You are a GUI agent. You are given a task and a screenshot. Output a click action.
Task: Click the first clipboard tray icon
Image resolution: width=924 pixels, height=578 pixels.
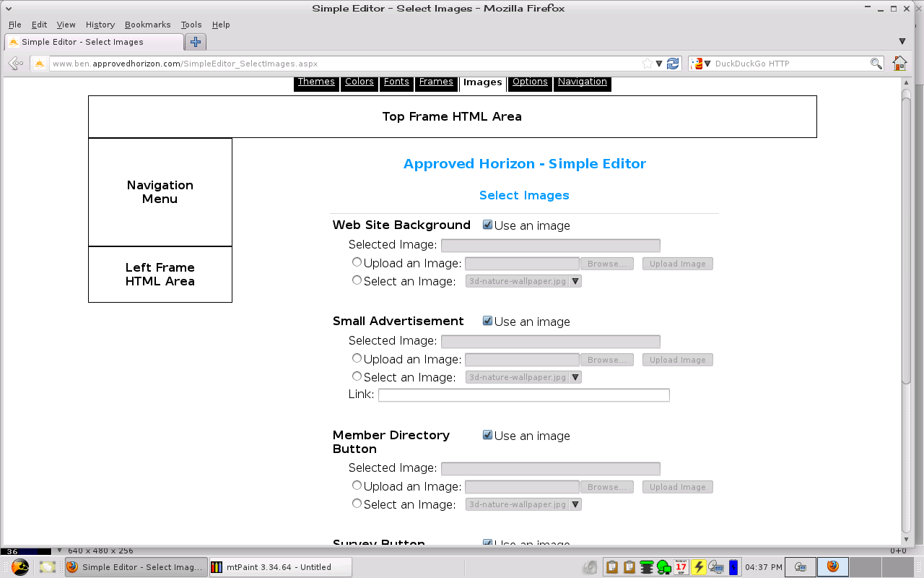[612, 567]
